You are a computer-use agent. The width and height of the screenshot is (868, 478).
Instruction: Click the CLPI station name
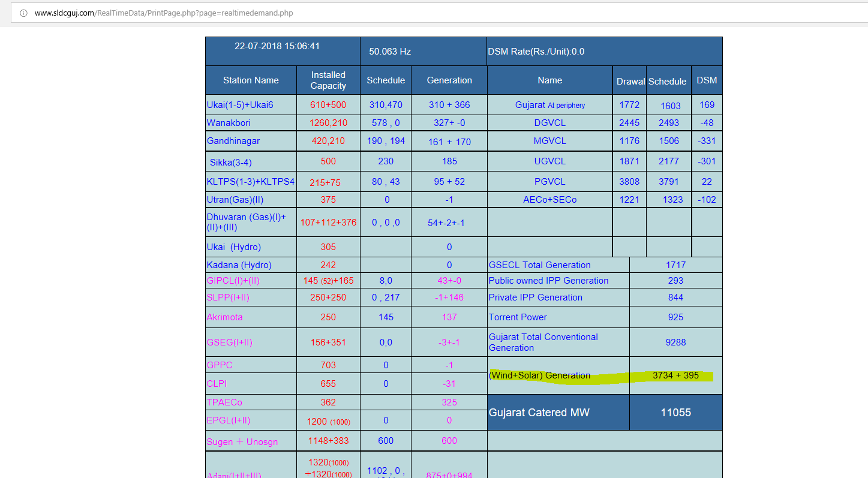(x=217, y=384)
